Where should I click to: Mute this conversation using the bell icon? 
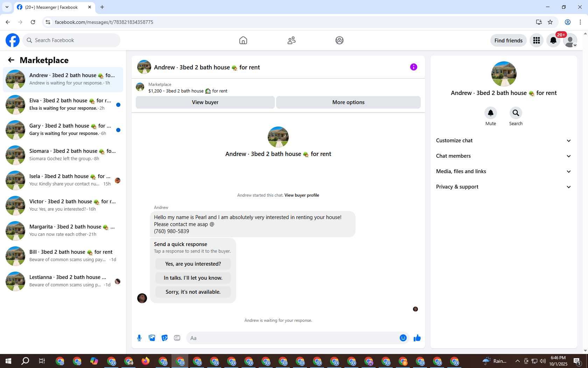[491, 113]
